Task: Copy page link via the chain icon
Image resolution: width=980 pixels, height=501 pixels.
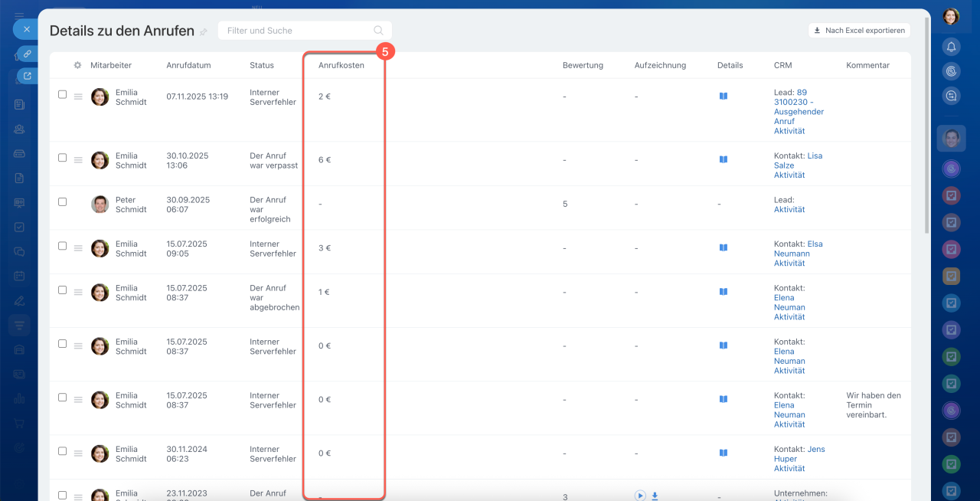Action: coord(27,54)
